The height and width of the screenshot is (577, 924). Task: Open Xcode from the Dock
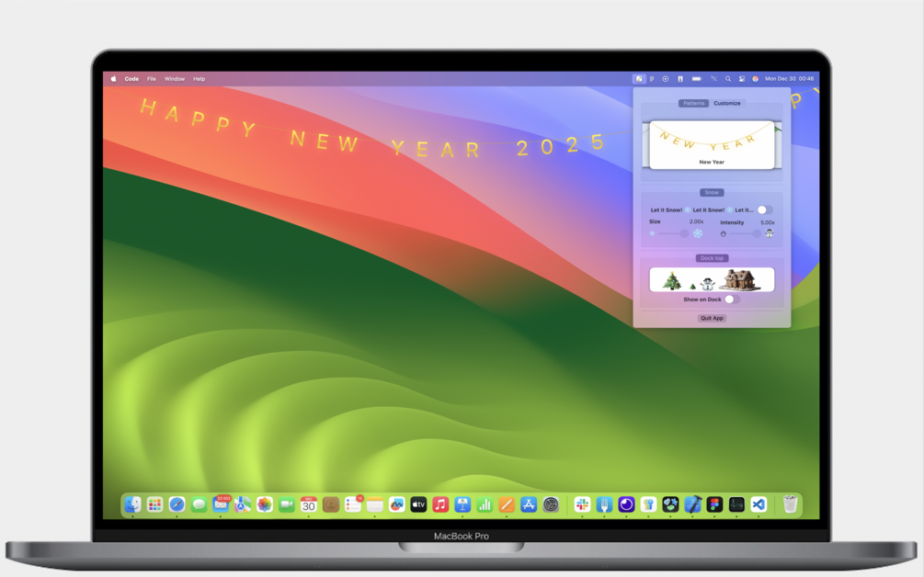[692, 504]
